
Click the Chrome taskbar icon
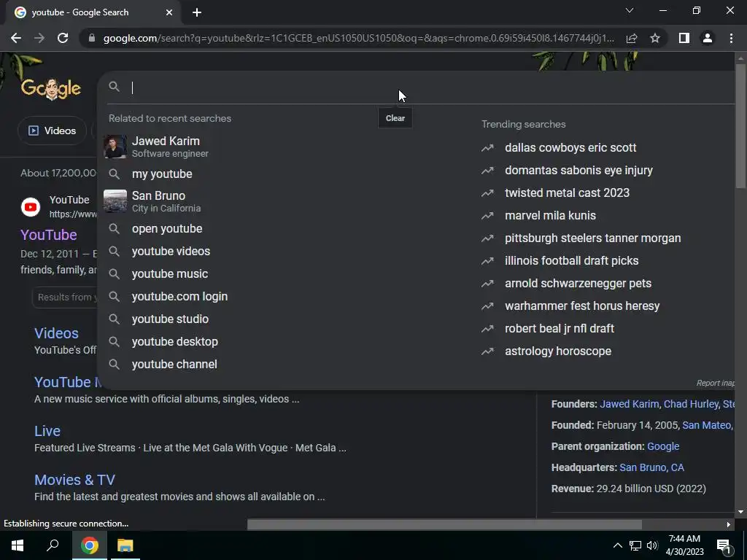point(89,545)
